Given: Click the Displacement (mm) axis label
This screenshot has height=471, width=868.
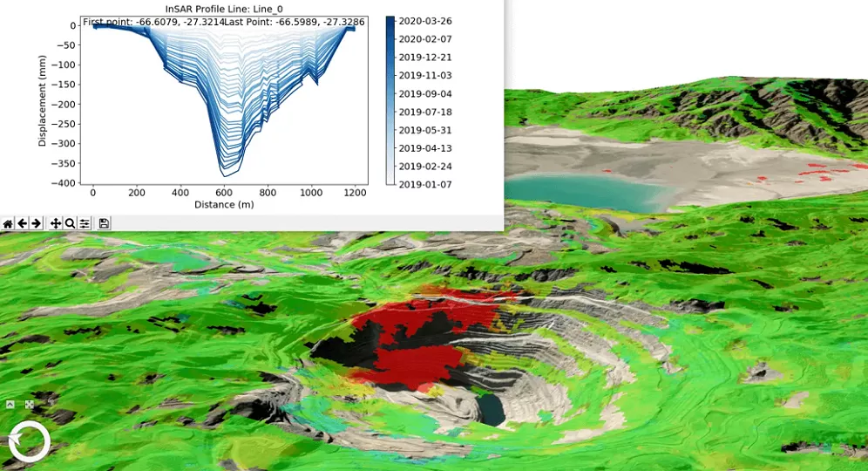Looking at the screenshot, I should [x=42, y=100].
